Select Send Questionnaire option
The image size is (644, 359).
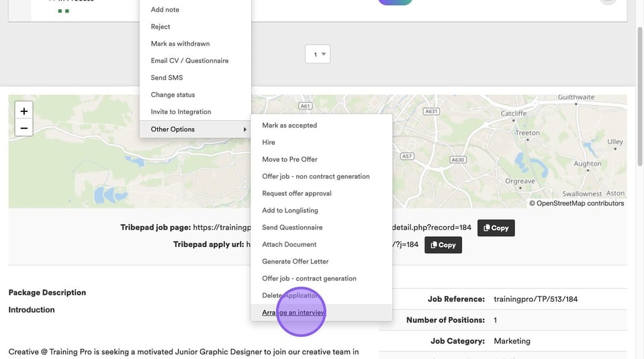292,227
